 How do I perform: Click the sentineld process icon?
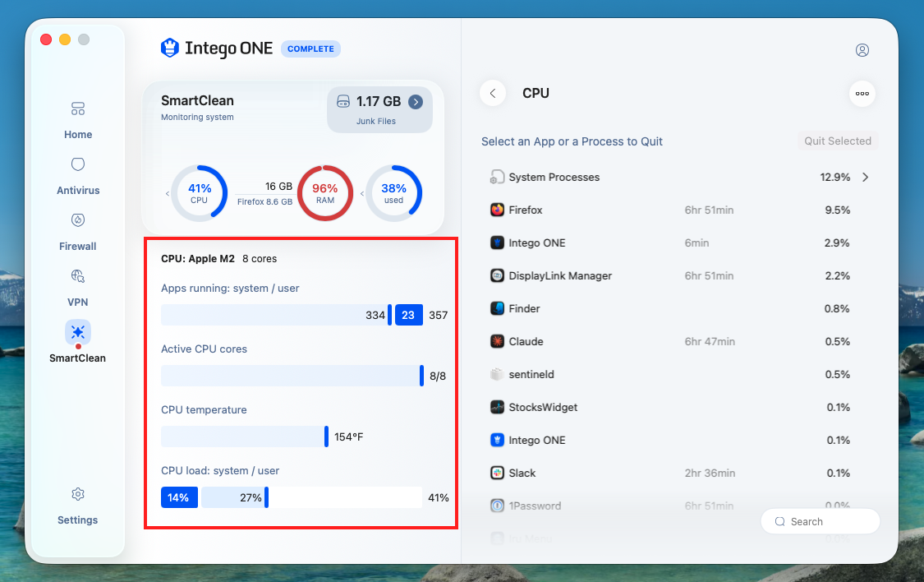pyautogui.click(x=498, y=375)
